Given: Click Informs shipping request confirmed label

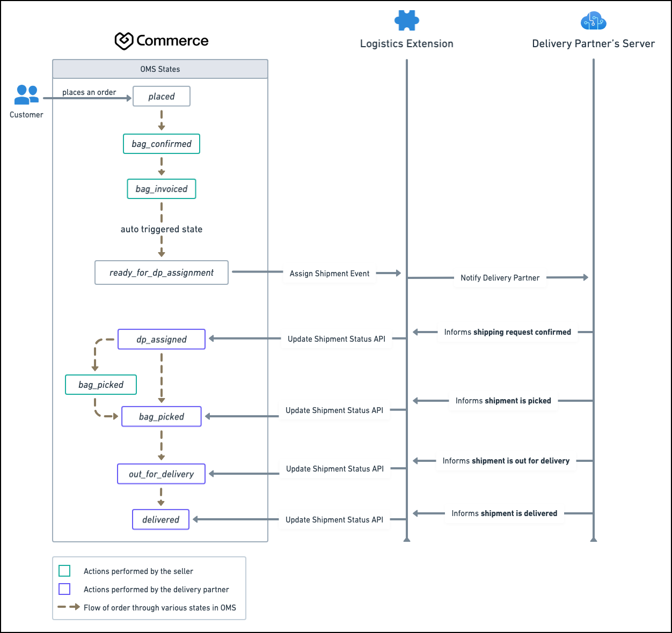Looking at the screenshot, I should pyautogui.click(x=508, y=332).
